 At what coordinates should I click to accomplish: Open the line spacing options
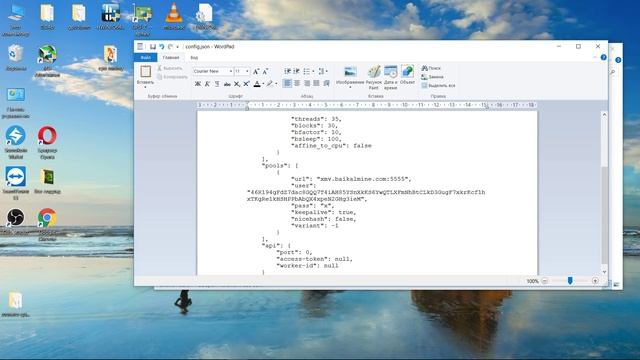click(x=322, y=71)
